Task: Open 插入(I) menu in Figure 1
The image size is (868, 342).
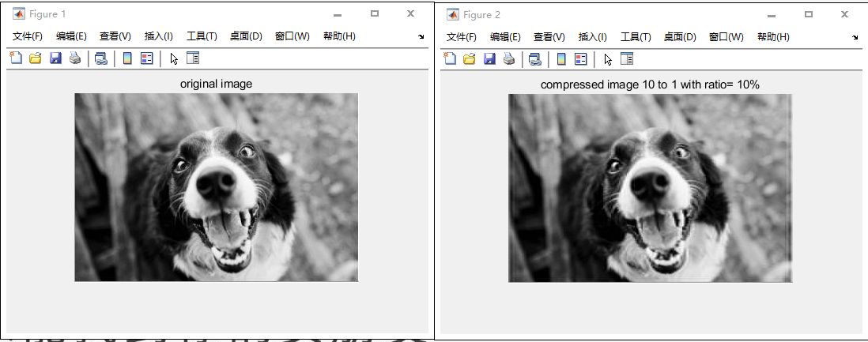Action: (x=159, y=36)
